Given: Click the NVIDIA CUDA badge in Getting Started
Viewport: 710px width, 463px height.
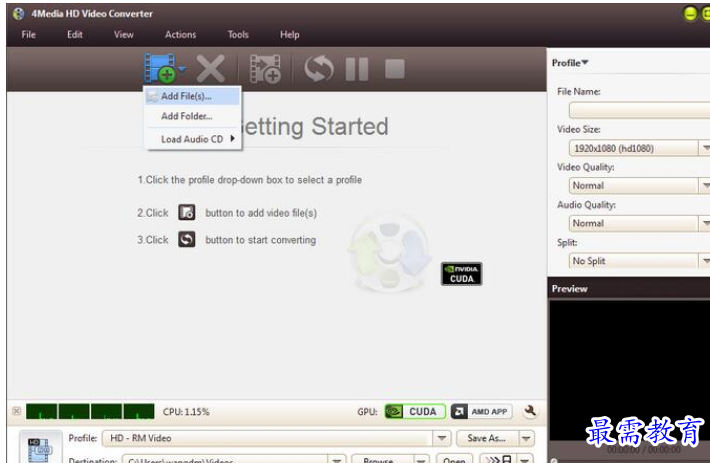Looking at the screenshot, I should pos(461,274).
